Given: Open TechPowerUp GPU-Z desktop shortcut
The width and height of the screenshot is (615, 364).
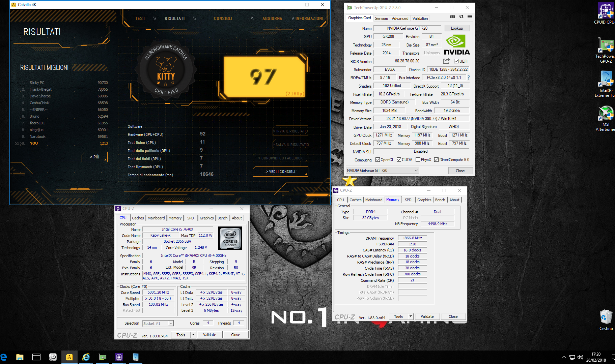Looking at the screenshot, I should click(x=606, y=50).
